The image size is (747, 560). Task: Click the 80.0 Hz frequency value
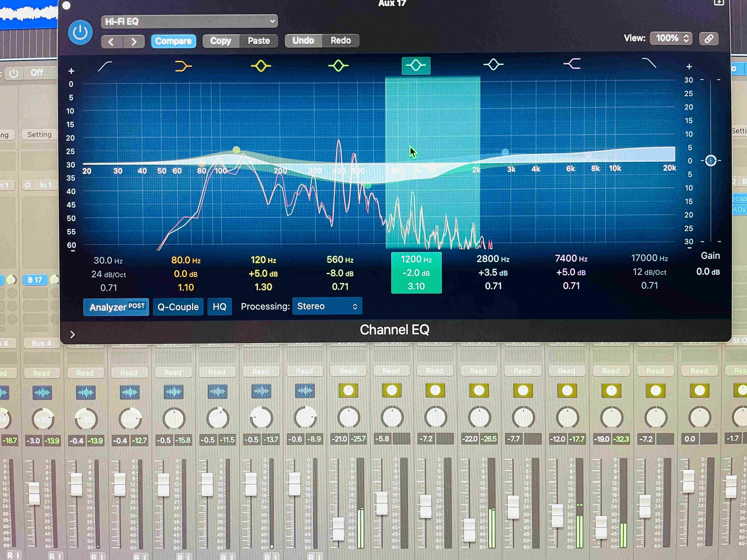[186, 260]
